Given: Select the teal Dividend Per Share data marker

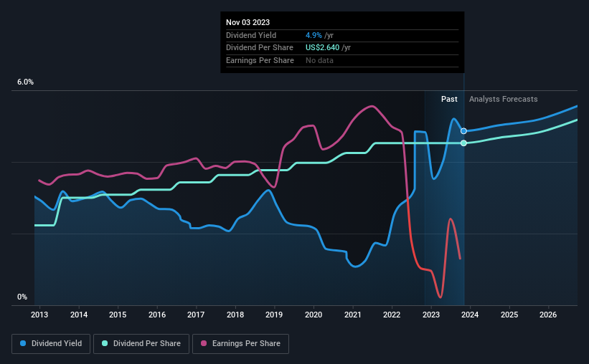Looking at the screenshot, I should pyautogui.click(x=463, y=143).
